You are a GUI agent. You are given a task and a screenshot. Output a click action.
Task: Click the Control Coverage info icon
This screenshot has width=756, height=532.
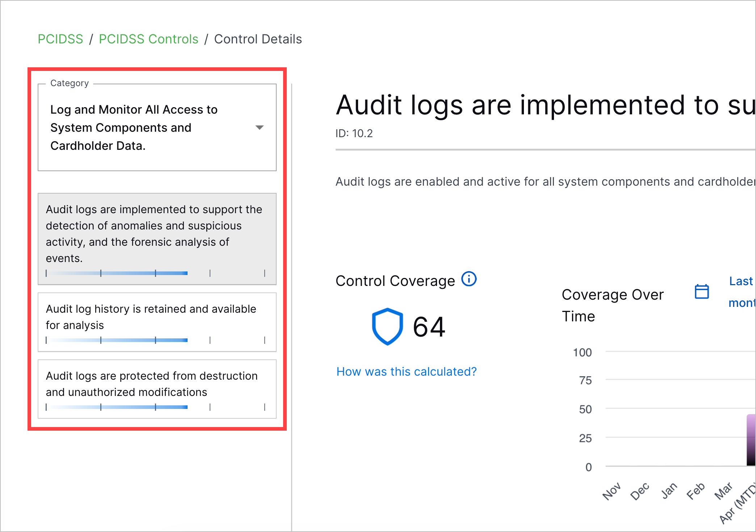click(469, 279)
